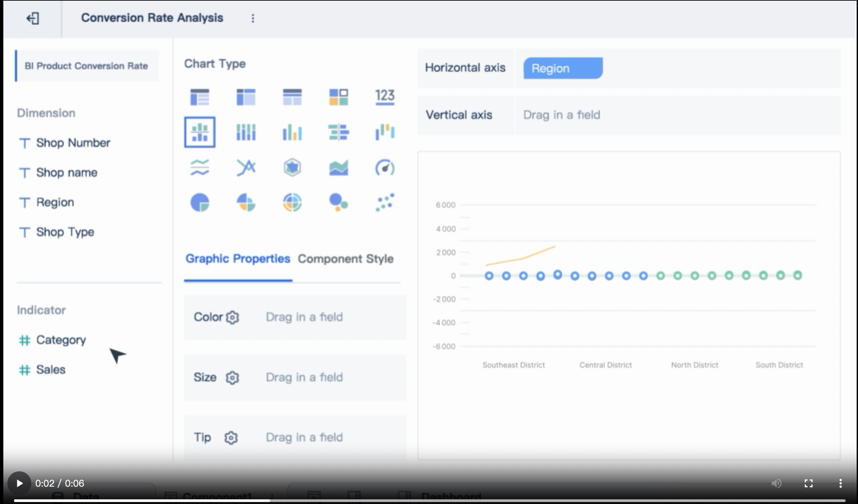The width and height of the screenshot is (858, 504).
Task: Select the Category indicator field
Action: pyautogui.click(x=52, y=340)
